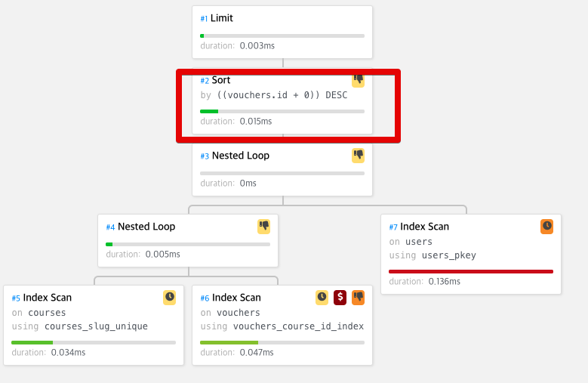Click the clock badge on vouchers Index Scan
588x383 pixels.
322,298
